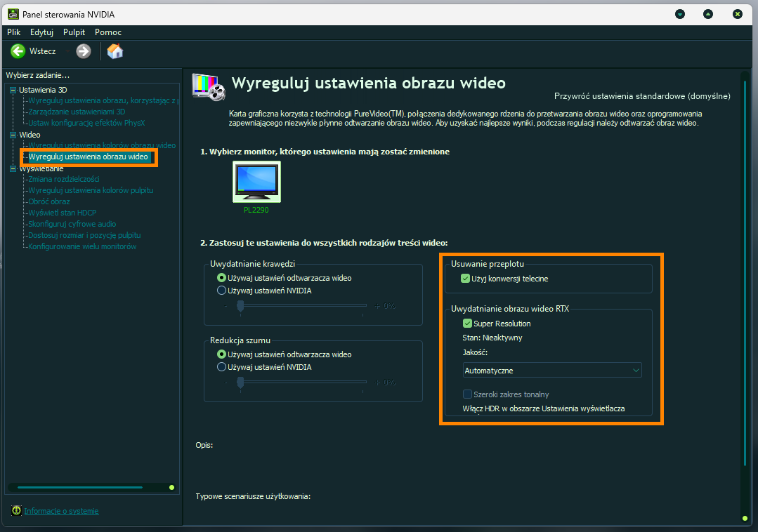Select noise reduction NVIDIA settings radio

tap(221, 367)
